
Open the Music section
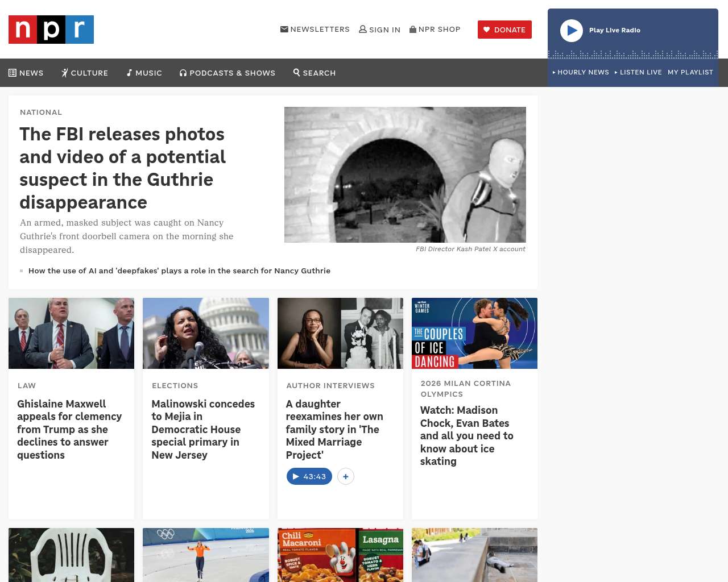point(144,73)
